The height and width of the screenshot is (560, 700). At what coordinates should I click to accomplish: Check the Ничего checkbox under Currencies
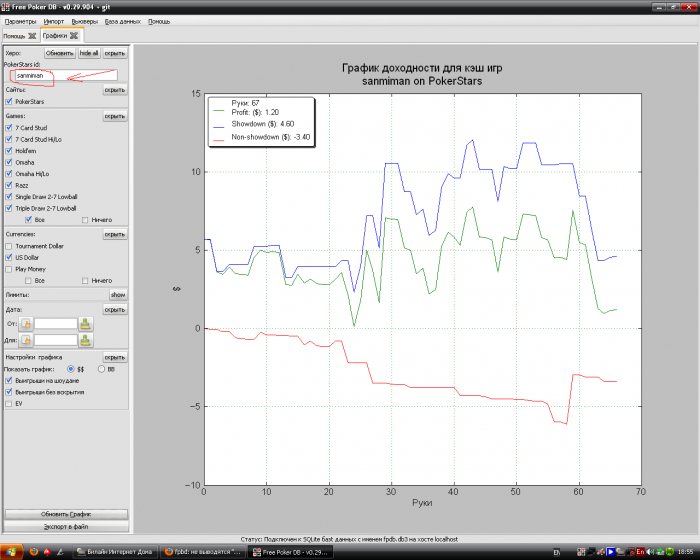point(85,280)
